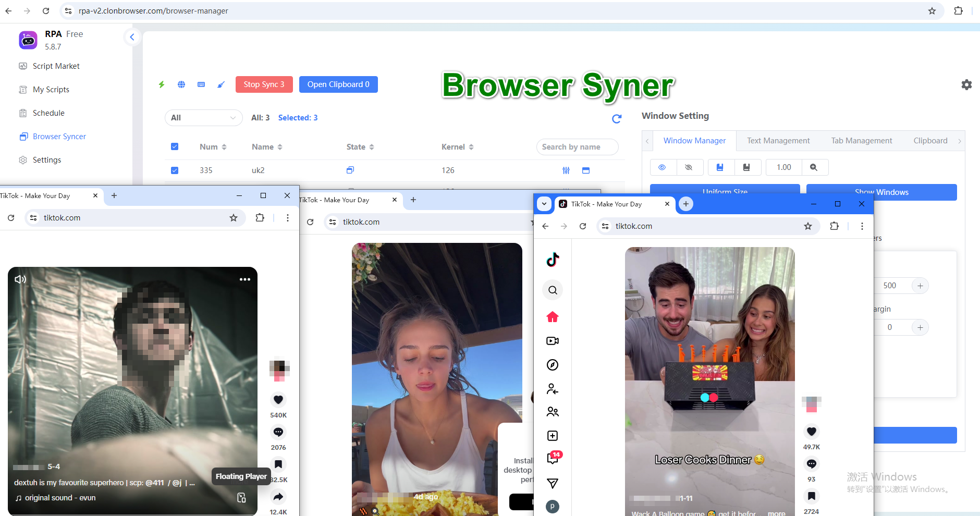This screenshot has height=516, width=980.
Task: Open TikTok Explore compass in the right window
Action: (553, 365)
